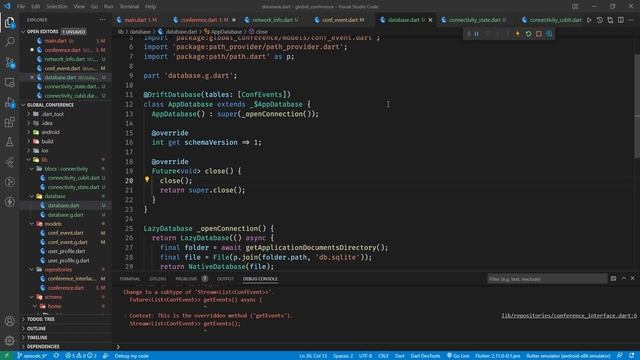The height and width of the screenshot is (360, 640).
Task: Click the Dart language mode indicator
Action: click(400, 356)
